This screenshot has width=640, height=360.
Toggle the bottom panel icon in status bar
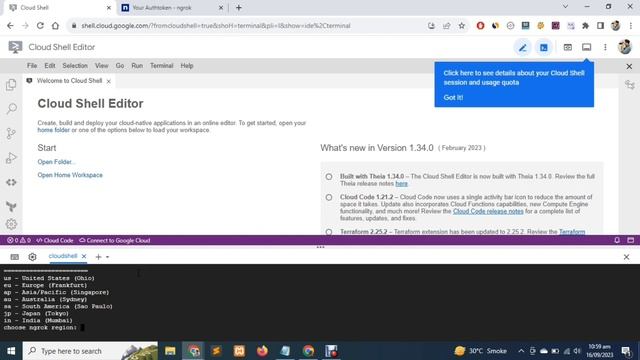pos(631,240)
